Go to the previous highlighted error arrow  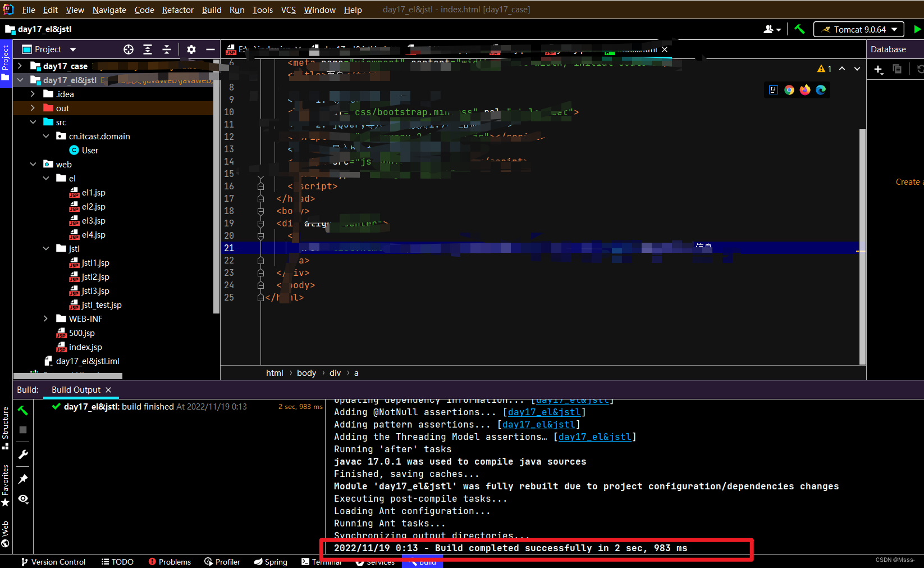[842, 69]
